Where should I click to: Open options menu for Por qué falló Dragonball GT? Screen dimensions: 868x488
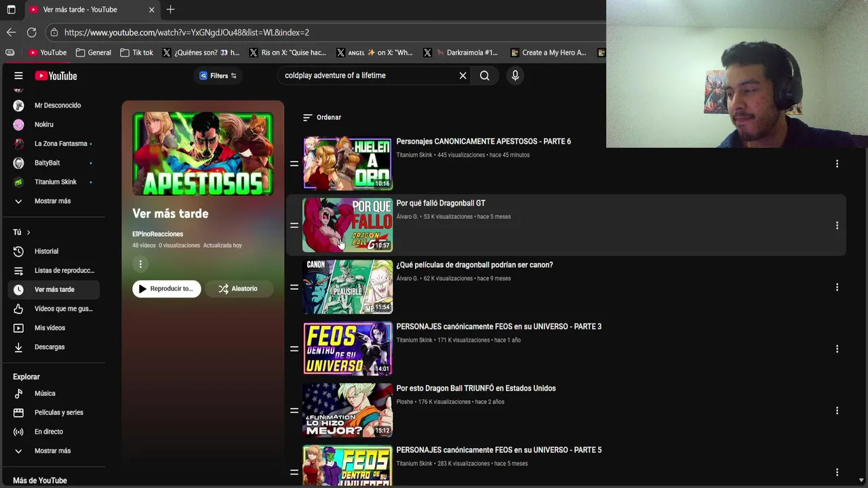coord(837,225)
